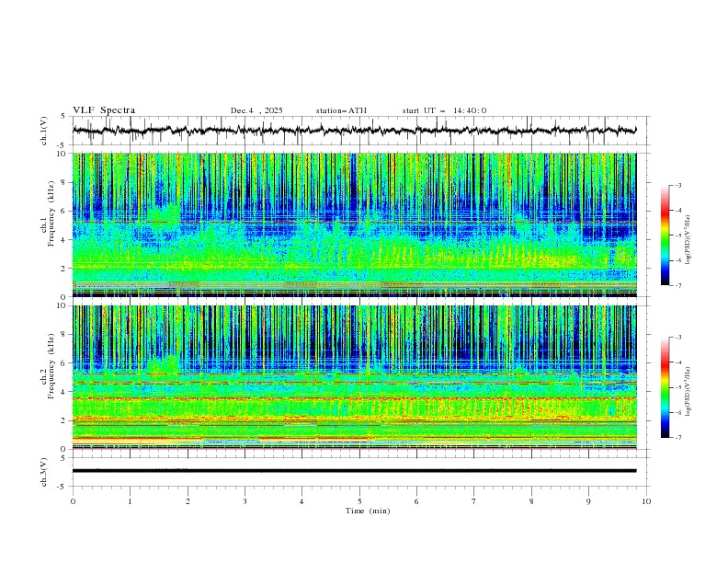
Task: Select the date text "Dec.4 , 2025"
Action: click(x=256, y=110)
